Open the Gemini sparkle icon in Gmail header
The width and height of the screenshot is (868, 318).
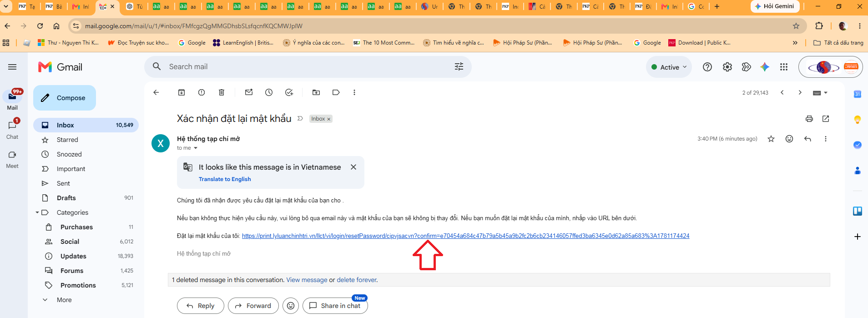[765, 67]
